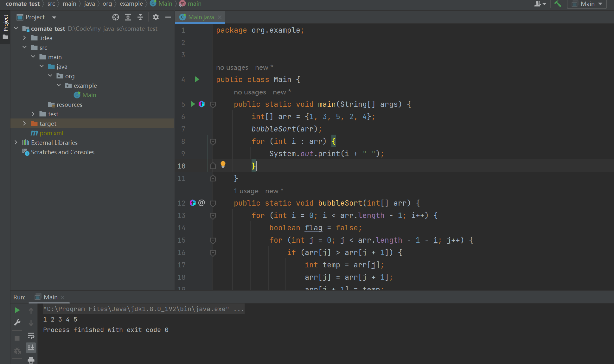The image size is (614, 364).
Task: Click run gutter arrow beside class Main
Action: (x=197, y=79)
